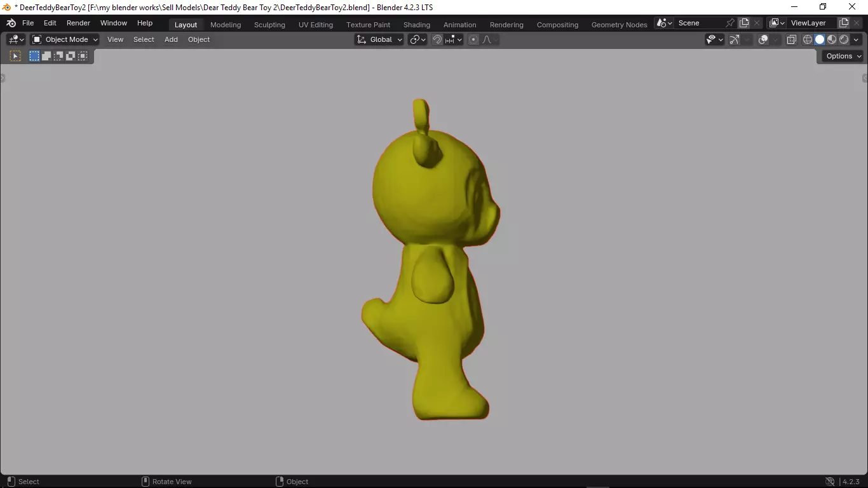Switch to the Sculpting workspace tab
This screenshot has height=488, width=868.
point(269,25)
